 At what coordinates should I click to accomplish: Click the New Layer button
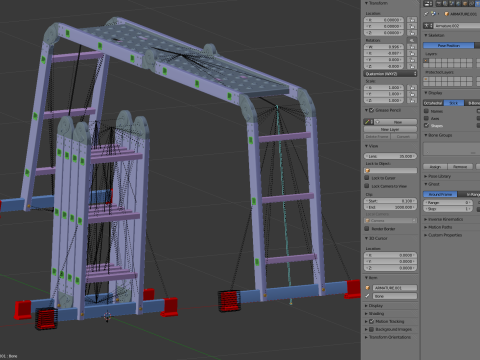tap(390, 129)
